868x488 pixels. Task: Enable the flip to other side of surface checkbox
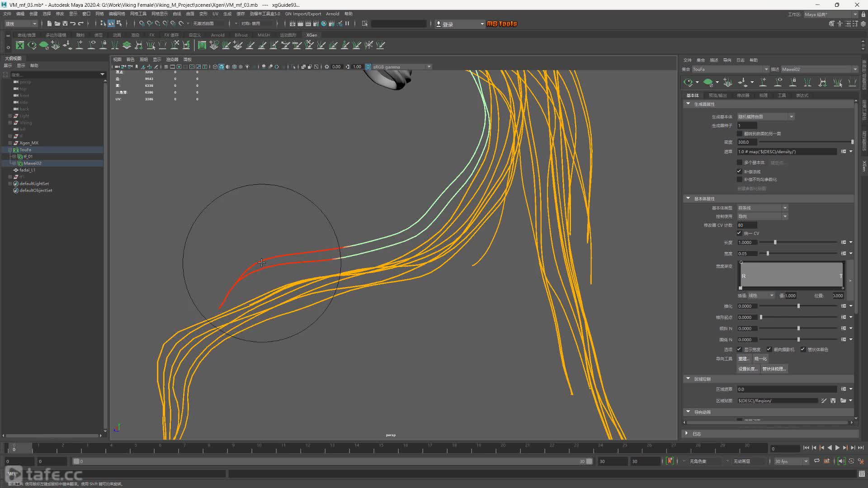[740, 134]
